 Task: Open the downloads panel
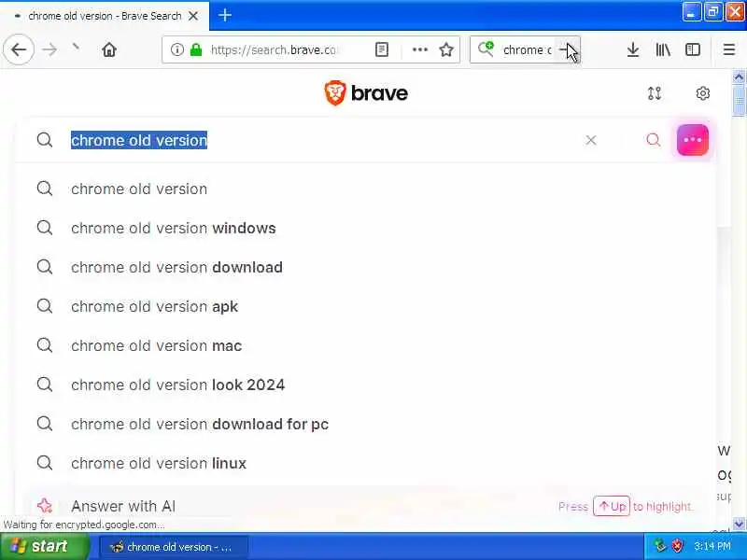pyautogui.click(x=633, y=49)
